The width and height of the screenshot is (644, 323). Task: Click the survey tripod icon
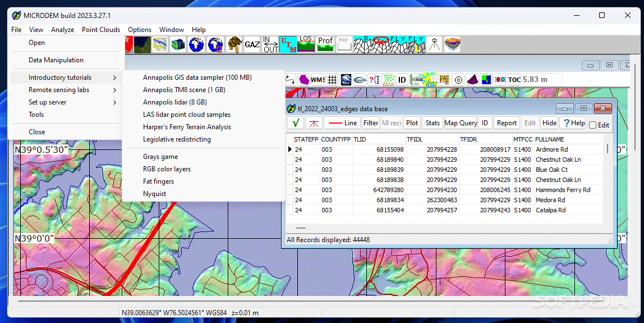coord(434,44)
